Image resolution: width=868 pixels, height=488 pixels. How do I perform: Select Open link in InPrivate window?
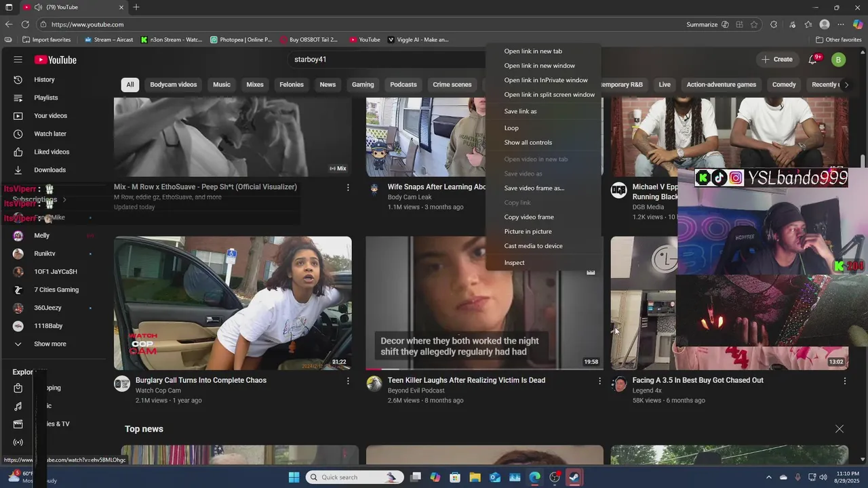pos(546,80)
